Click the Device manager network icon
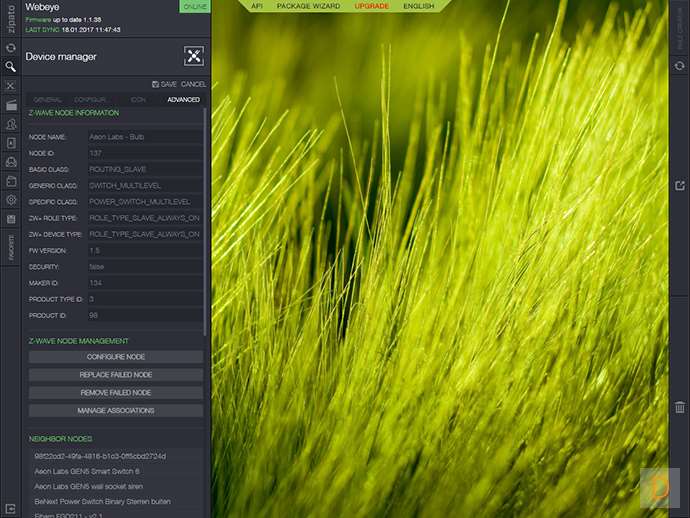Viewport: 690px width, 518px height. click(193, 56)
